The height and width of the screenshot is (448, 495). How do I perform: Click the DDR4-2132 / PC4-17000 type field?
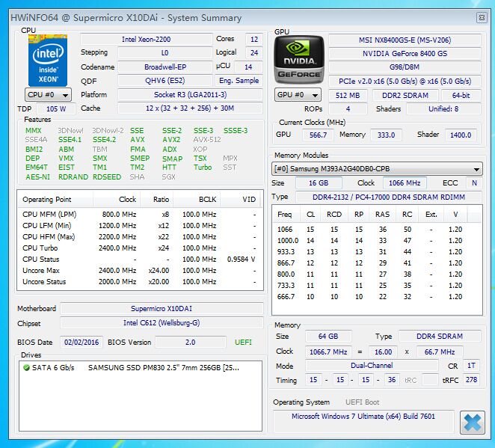point(389,197)
